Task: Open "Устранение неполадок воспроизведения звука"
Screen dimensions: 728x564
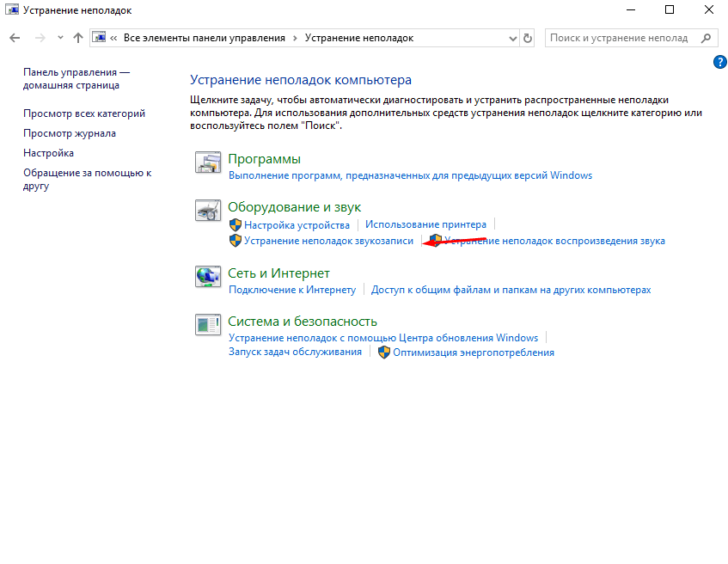Action: [x=555, y=241]
